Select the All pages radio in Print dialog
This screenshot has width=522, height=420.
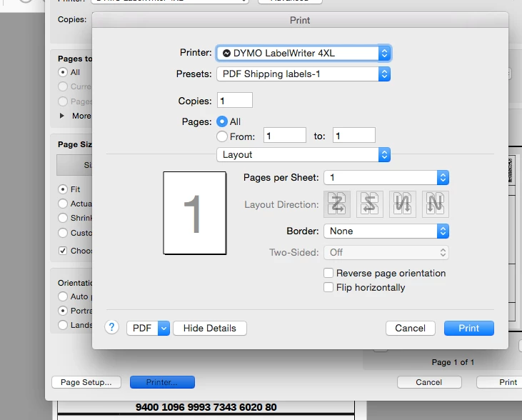(x=222, y=121)
